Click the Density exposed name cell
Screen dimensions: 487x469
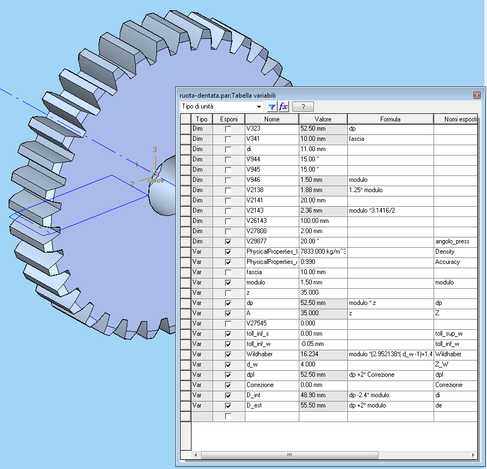[455, 252]
